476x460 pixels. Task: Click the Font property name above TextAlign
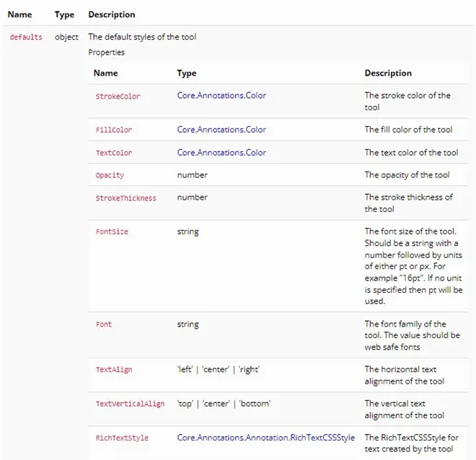(104, 324)
